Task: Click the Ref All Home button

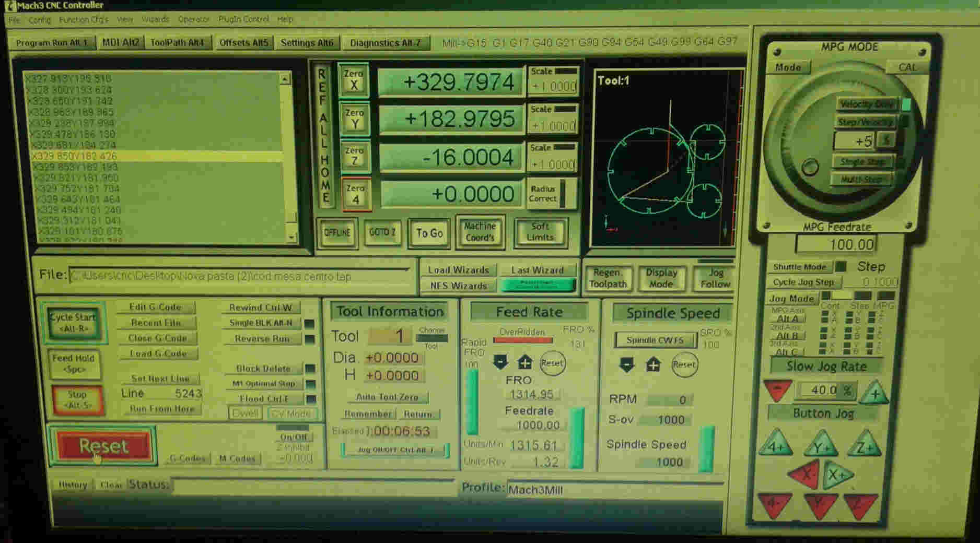Action: (x=324, y=136)
